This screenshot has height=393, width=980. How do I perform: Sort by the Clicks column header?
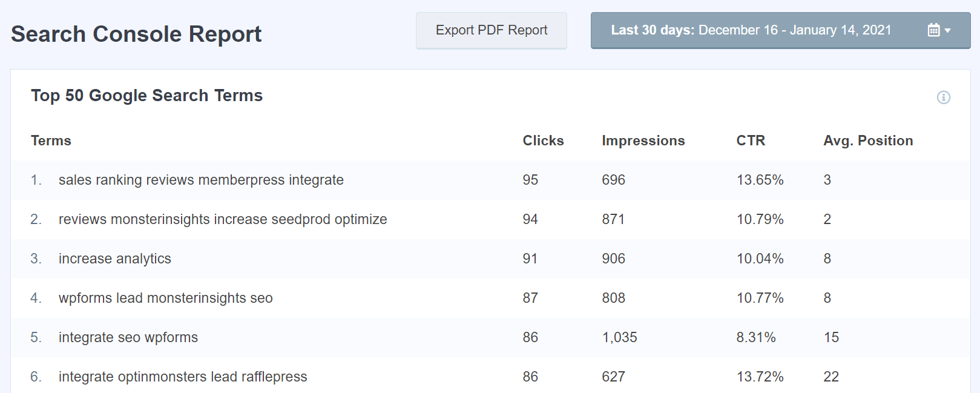point(542,140)
